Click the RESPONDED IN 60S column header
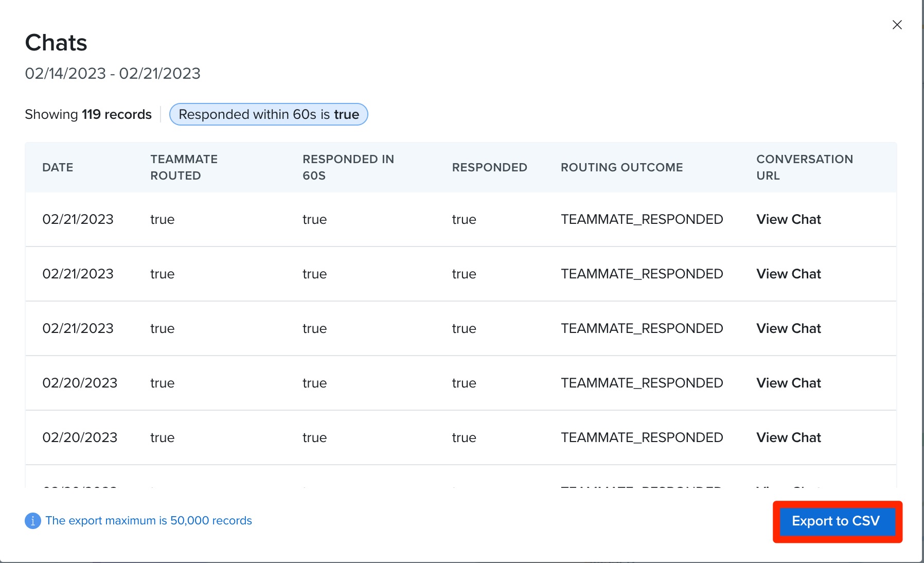This screenshot has height=563, width=924. 348,167
